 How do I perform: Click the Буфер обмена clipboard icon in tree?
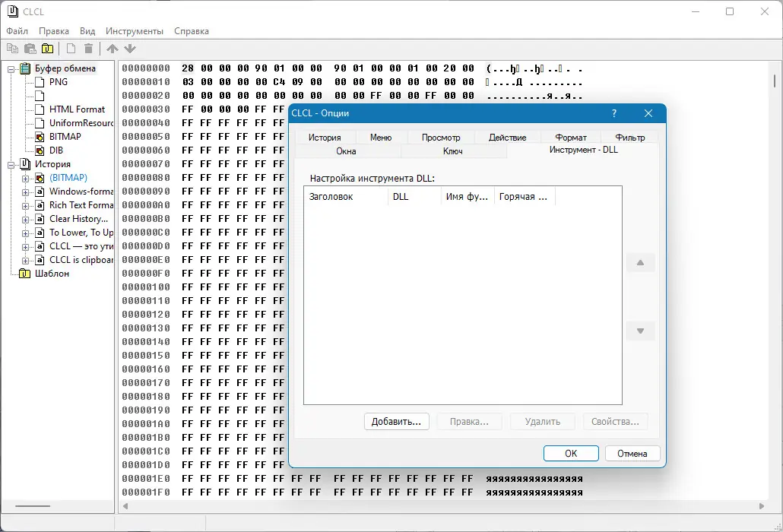[x=25, y=68]
